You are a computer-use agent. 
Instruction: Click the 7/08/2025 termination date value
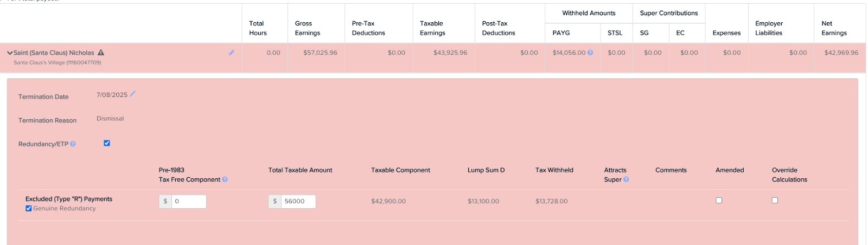[112, 95]
